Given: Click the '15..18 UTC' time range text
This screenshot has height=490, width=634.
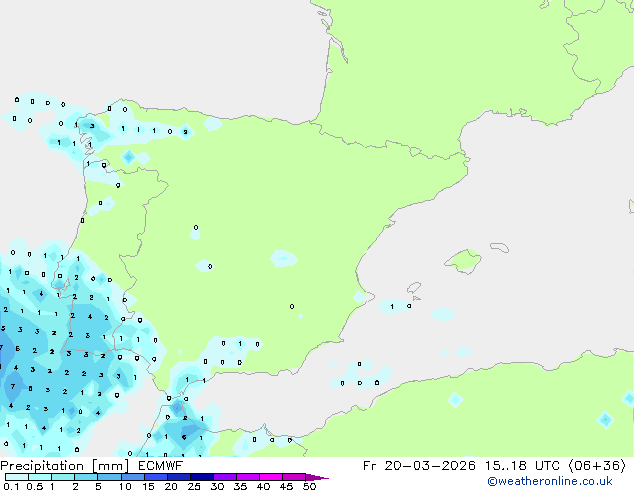Looking at the screenshot, I should pos(522,466).
